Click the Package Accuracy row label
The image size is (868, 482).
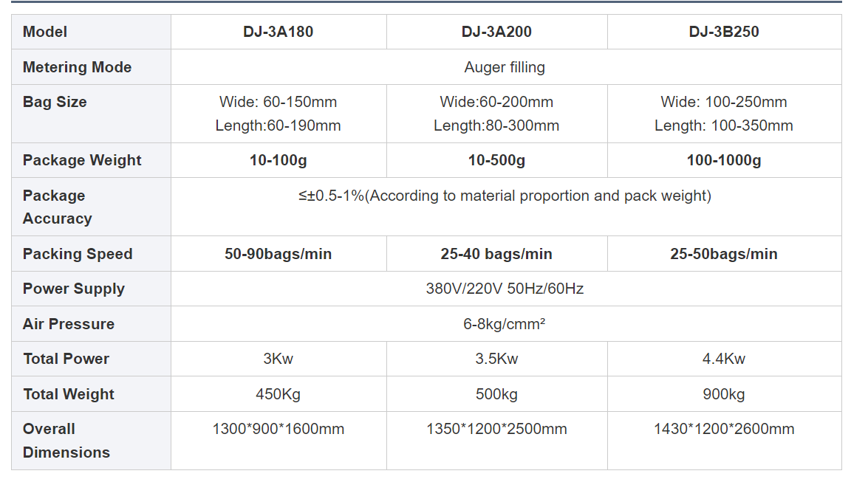pyautogui.click(x=57, y=207)
